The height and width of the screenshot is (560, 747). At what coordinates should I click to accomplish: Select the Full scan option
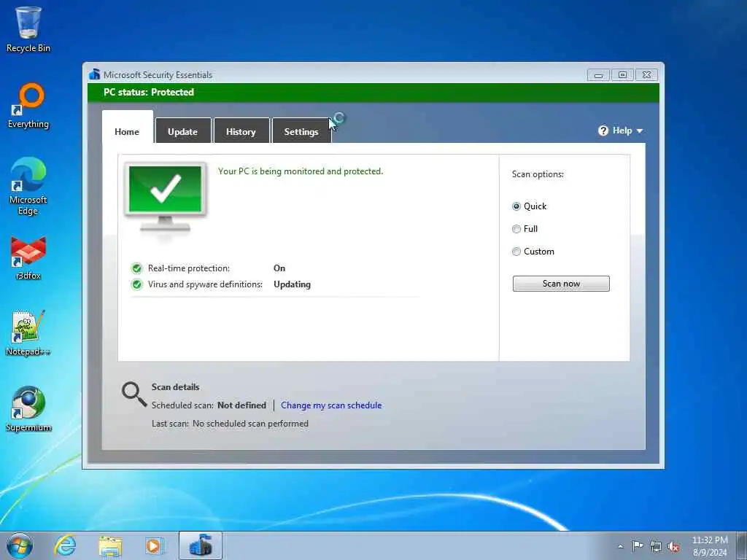click(516, 229)
